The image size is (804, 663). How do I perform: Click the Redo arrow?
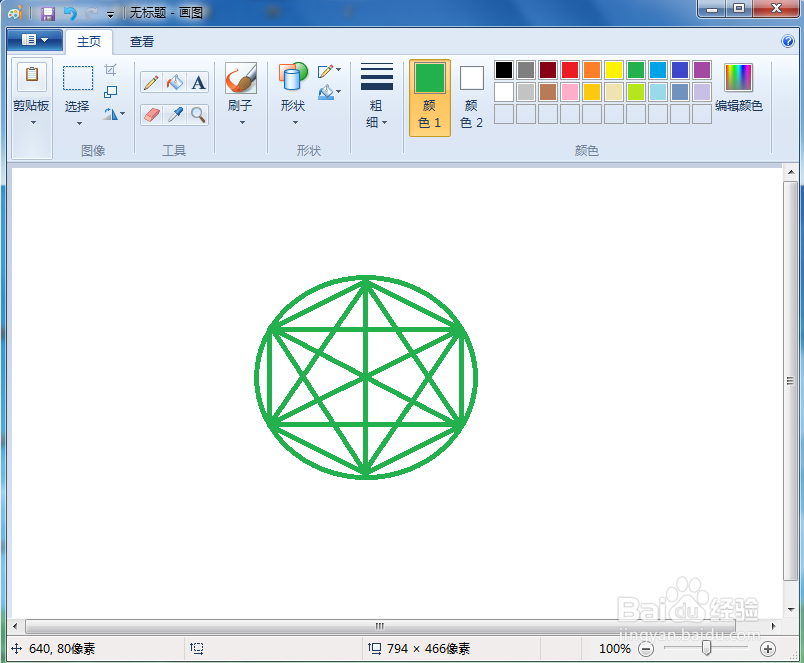pos(91,13)
